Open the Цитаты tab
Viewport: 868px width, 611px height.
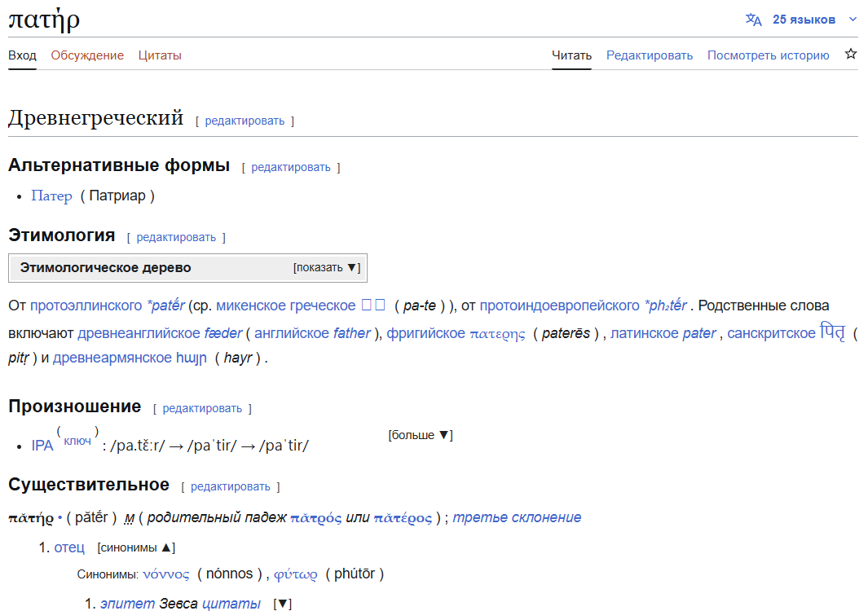click(x=160, y=55)
